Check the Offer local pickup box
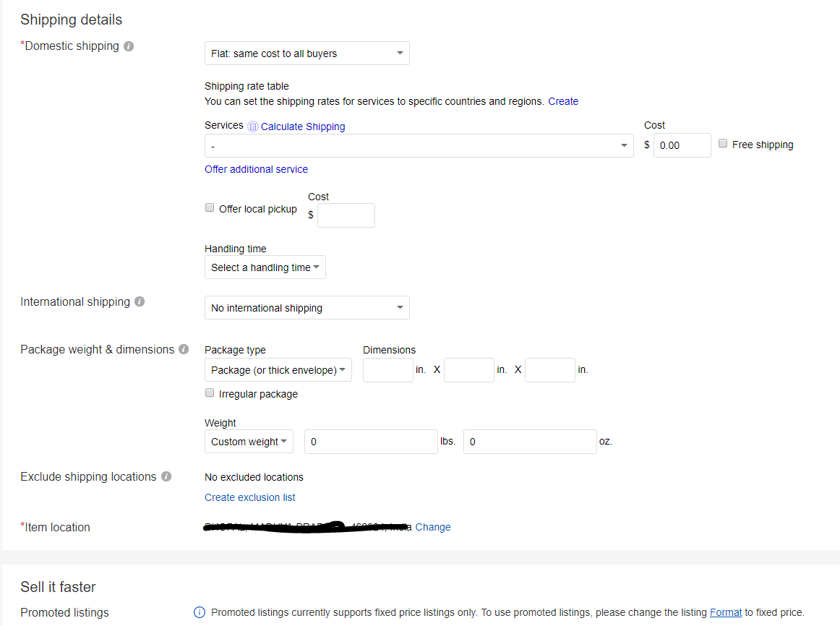This screenshot has width=840, height=626. pos(210,208)
